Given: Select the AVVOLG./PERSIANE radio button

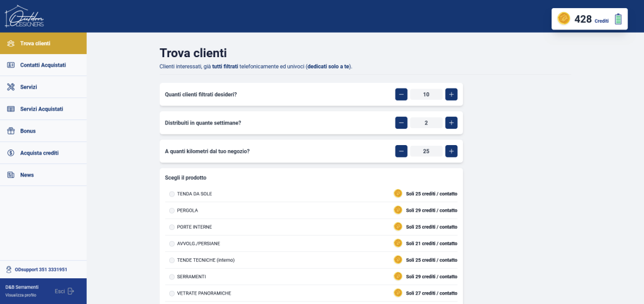Looking at the screenshot, I should click(x=172, y=244).
